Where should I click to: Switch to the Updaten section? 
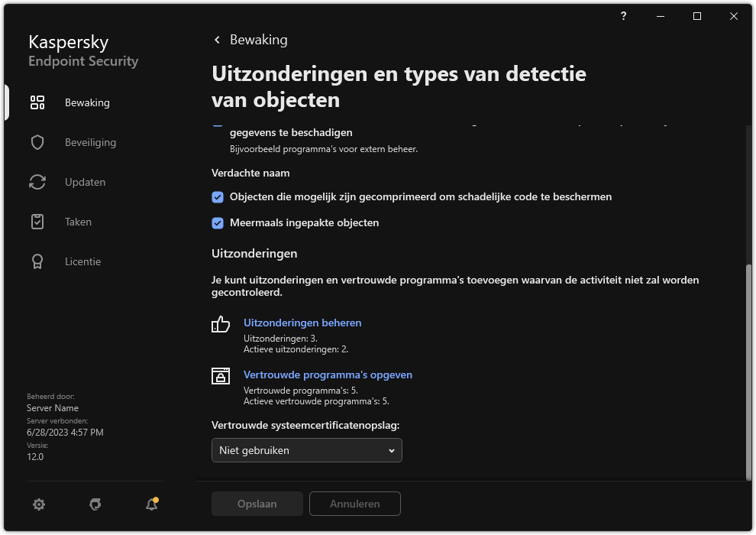tap(85, 181)
